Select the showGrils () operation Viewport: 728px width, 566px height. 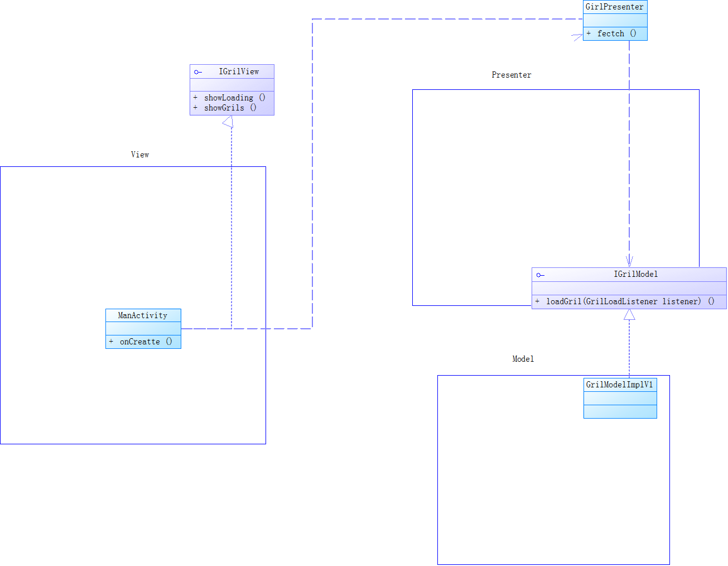point(230,108)
